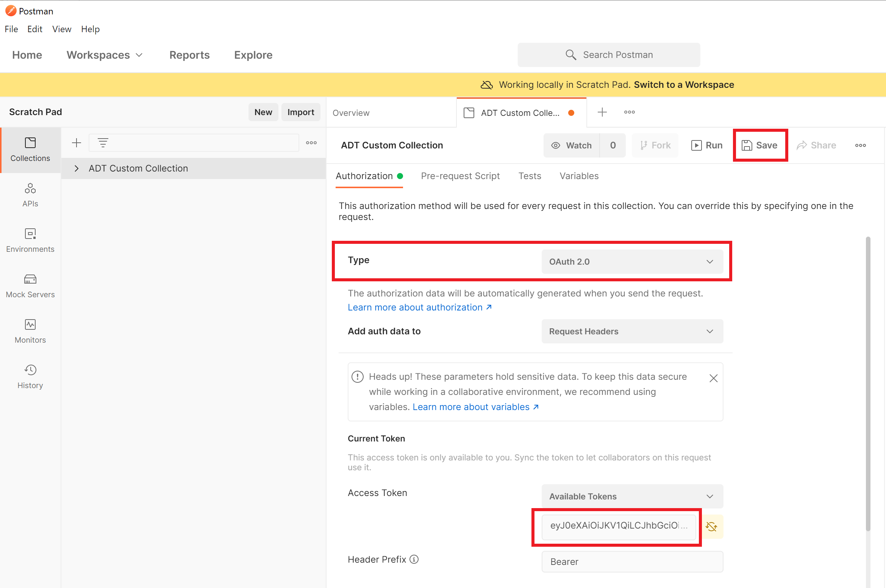886x588 pixels.
Task: Open the Available Tokens dropdown
Action: 632,496
